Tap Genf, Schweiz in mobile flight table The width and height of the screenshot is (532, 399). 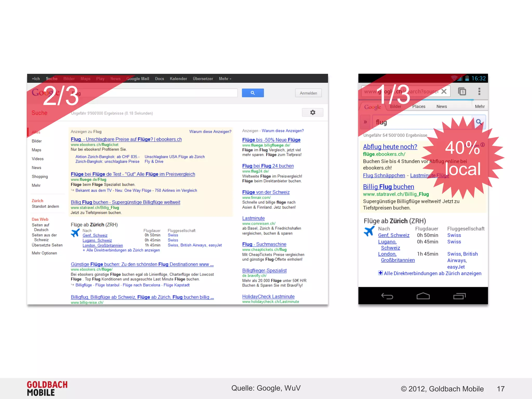(394, 235)
